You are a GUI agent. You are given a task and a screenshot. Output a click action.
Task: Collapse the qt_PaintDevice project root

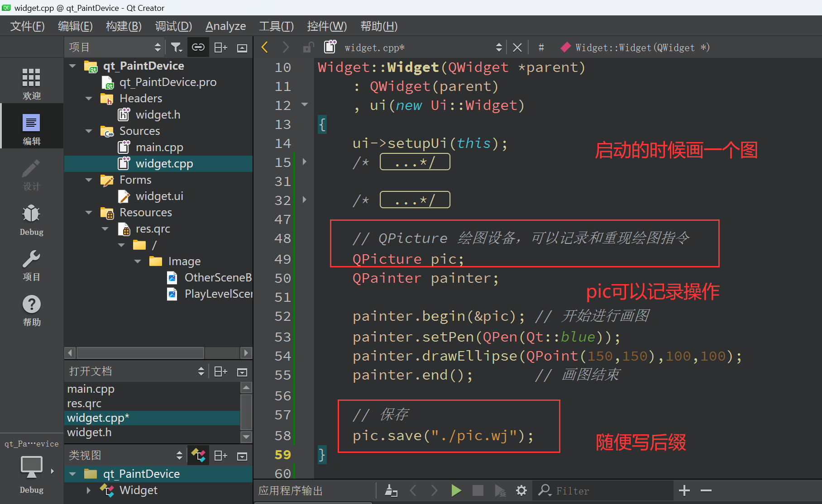[x=72, y=66]
